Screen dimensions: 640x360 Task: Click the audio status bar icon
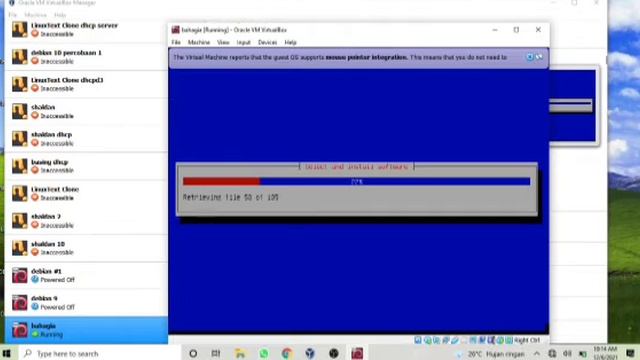[436, 340]
